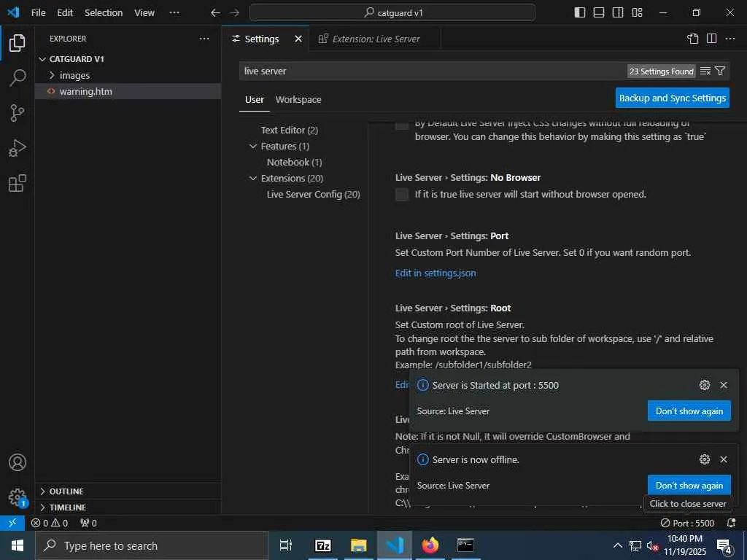
Task: Select the User settings tab
Action: [255, 99]
